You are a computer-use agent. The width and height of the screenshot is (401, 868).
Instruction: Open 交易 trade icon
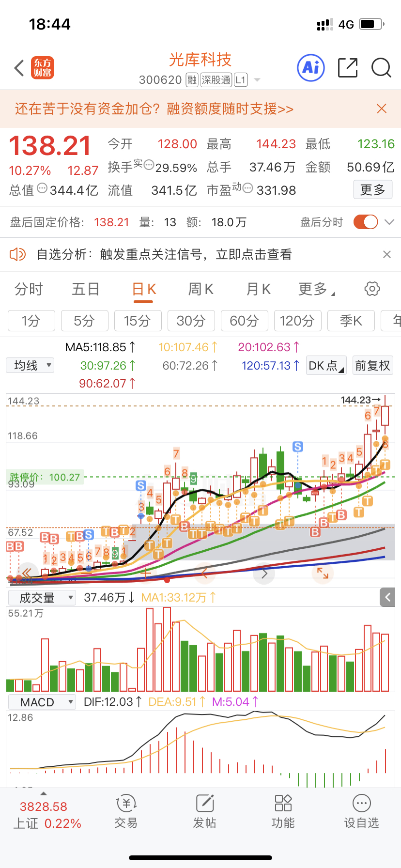pos(126,812)
